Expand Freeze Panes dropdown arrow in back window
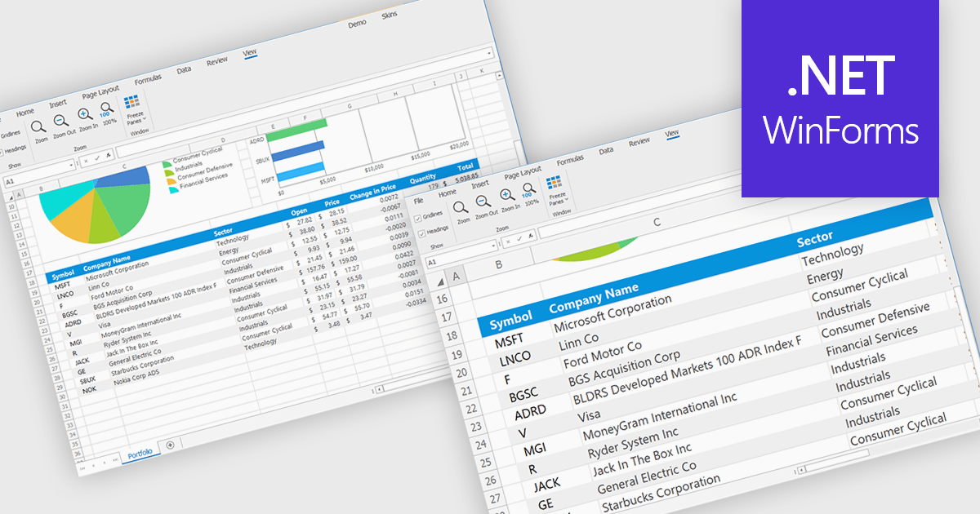 pos(145,118)
